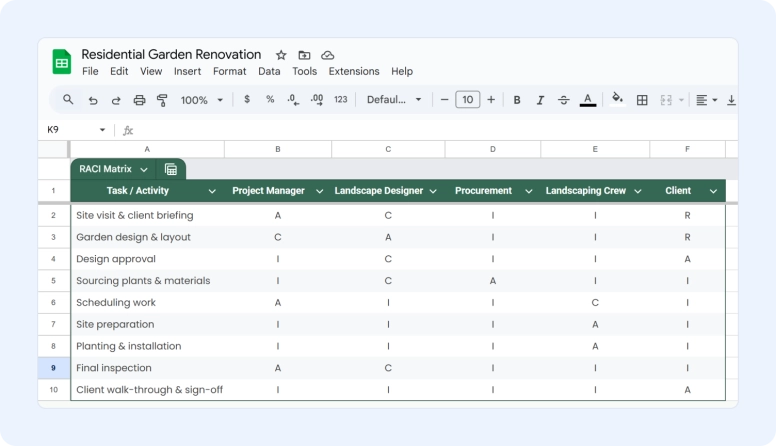Click the format as currency button

click(x=247, y=100)
